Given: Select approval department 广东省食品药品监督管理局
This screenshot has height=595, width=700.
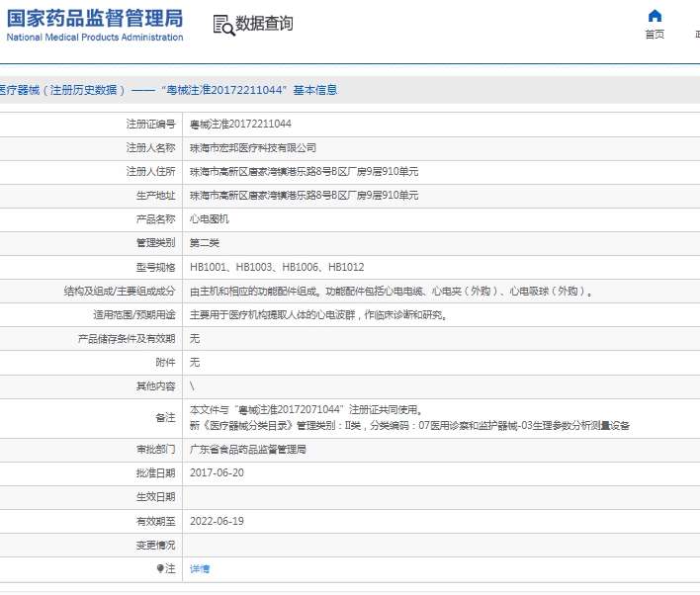Looking at the screenshot, I should point(248,449).
